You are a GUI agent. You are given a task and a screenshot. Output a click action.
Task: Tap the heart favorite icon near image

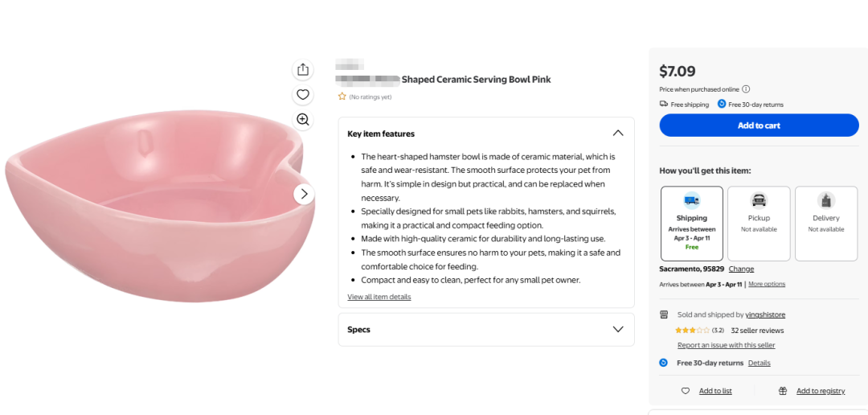[303, 95]
